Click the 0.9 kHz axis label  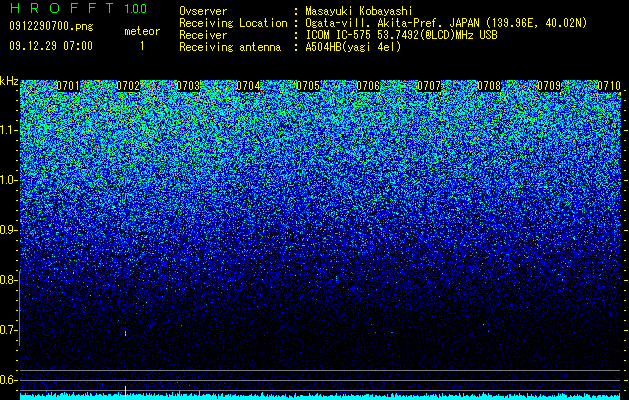pyautogui.click(x=8, y=230)
